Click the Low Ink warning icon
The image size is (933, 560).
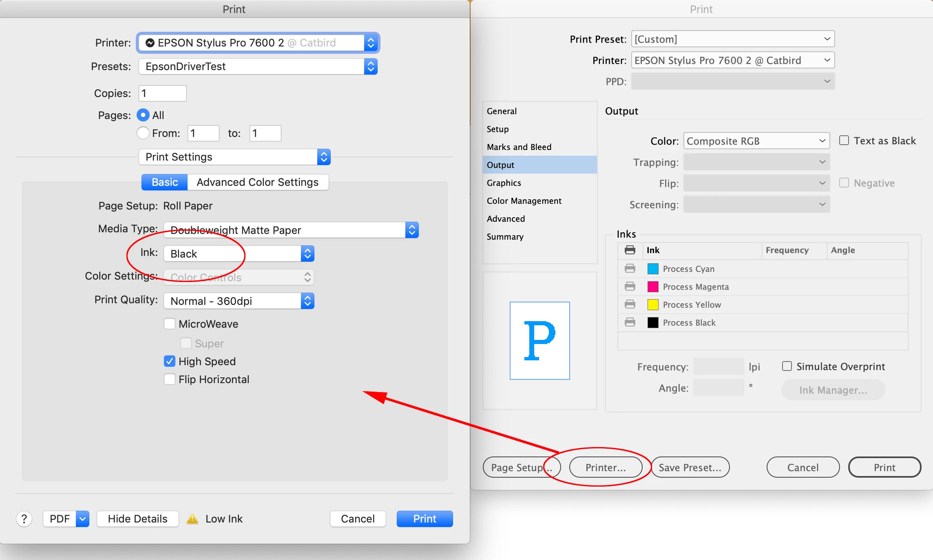click(192, 519)
